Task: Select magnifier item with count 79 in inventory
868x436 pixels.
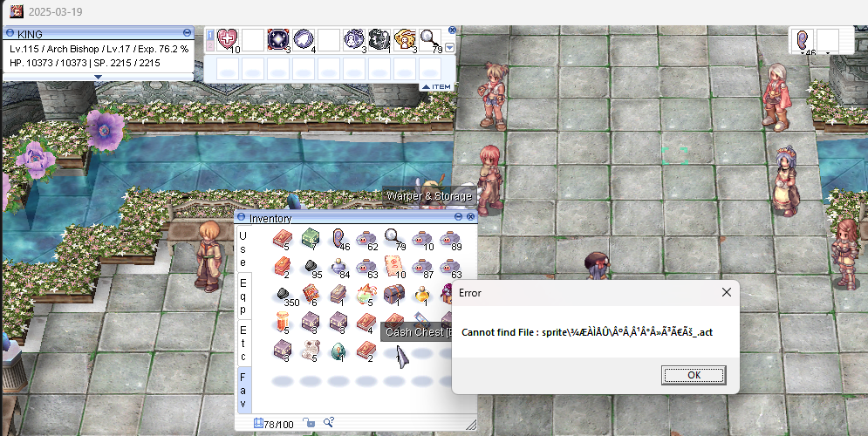Action: 394,239
